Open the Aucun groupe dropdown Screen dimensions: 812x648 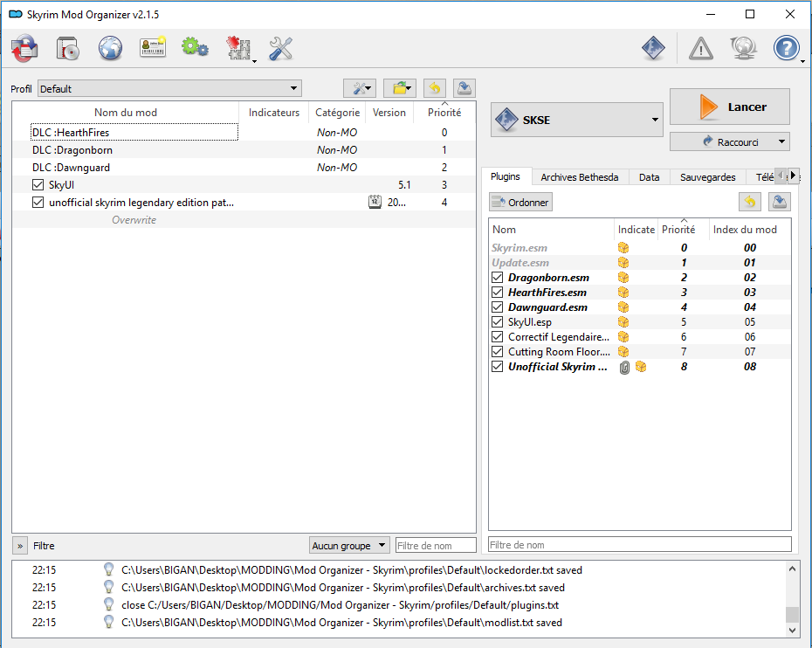[349, 546]
